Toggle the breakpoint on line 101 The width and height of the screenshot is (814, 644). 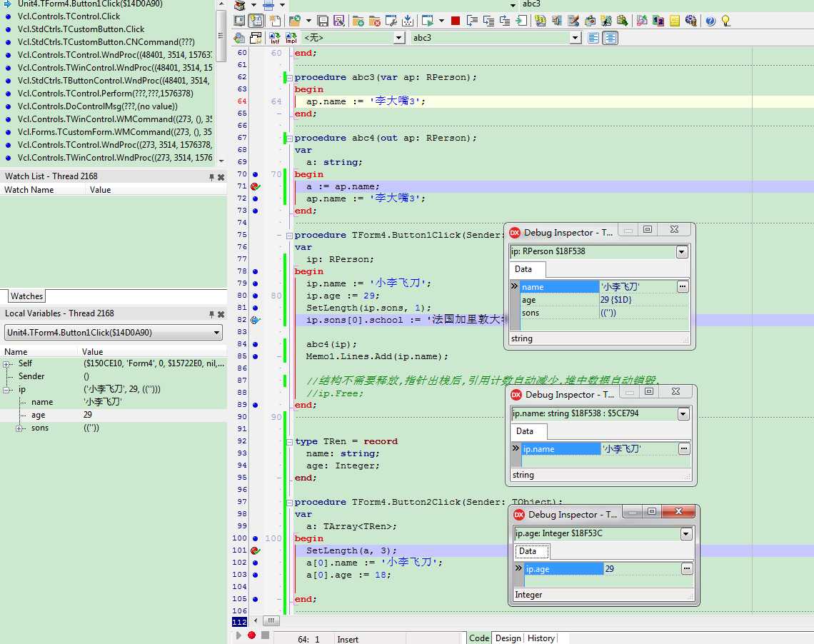point(255,550)
